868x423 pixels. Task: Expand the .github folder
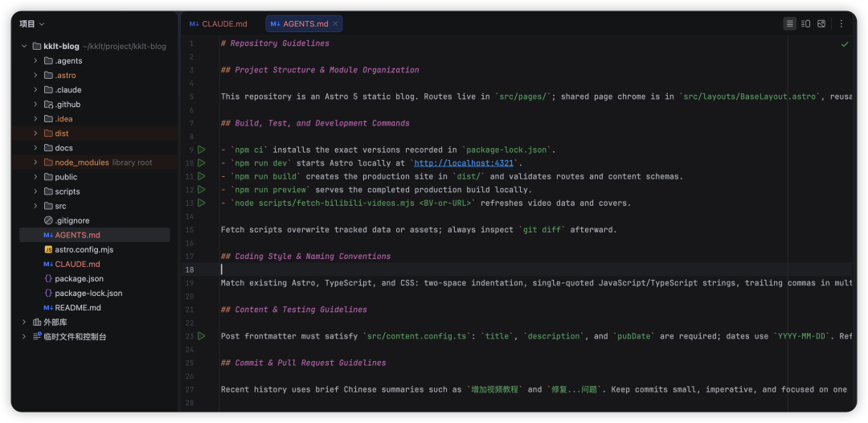(35, 104)
